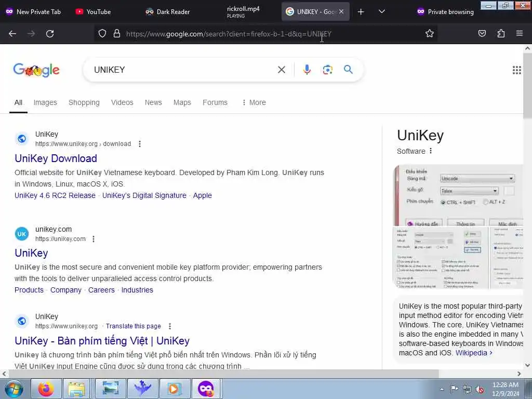
Task: Click the large UniKey settings screenshot thumbnail
Action: pyautogui.click(x=458, y=195)
